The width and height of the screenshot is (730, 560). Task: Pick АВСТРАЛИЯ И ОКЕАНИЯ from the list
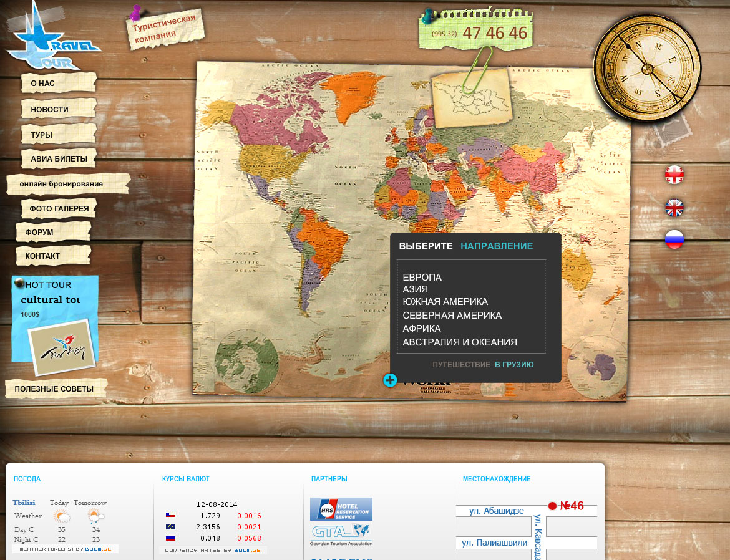460,342
